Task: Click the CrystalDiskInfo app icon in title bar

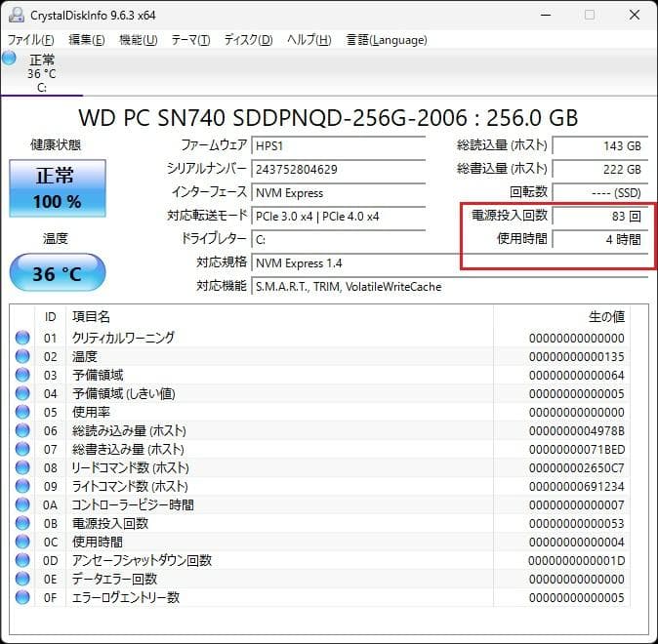Action: pyautogui.click(x=17, y=15)
